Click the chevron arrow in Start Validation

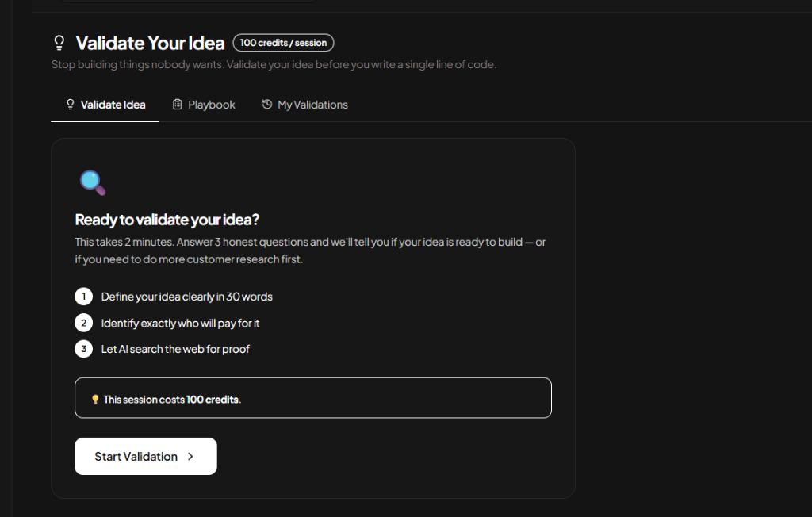[190, 457]
